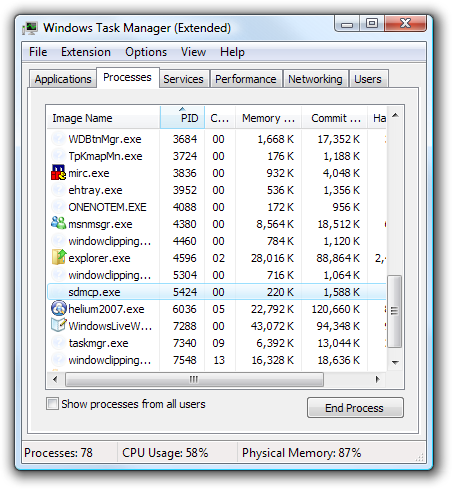
Task: Click the Task Manager title bar icon
Action: point(30,28)
